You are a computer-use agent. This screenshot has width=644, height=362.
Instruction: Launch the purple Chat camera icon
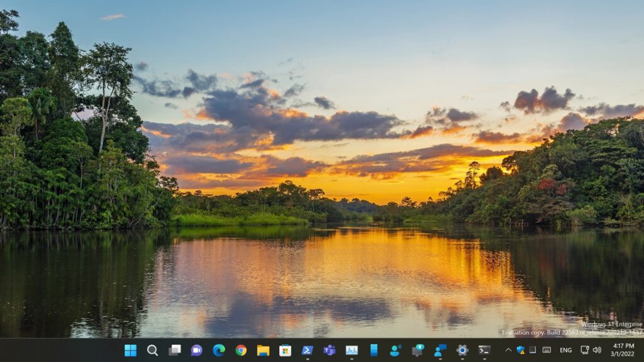(196, 350)
